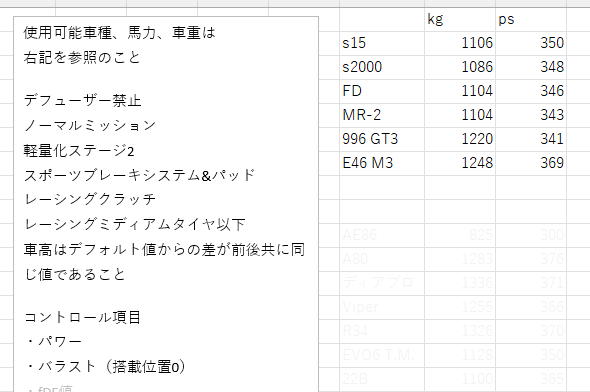This screenshot has height=392, width=590.
Task: Click text box line デフューザー禁止
Action: [x=82, y=101]
